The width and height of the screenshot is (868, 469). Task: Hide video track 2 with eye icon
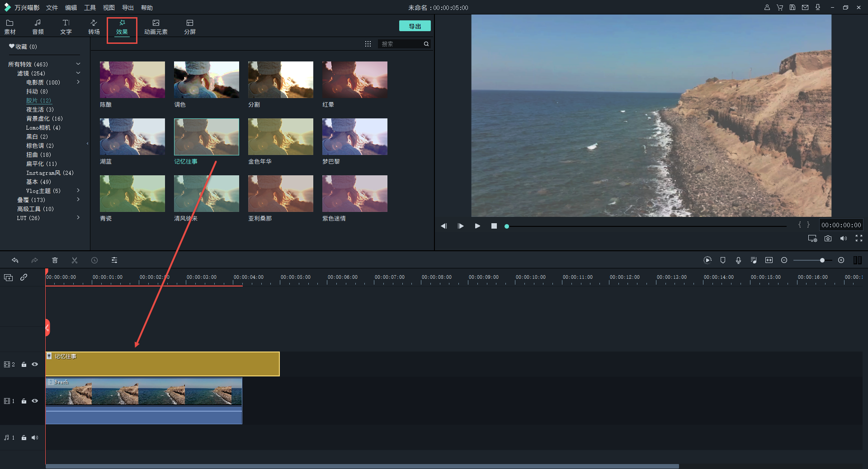[x=35, y=364]
